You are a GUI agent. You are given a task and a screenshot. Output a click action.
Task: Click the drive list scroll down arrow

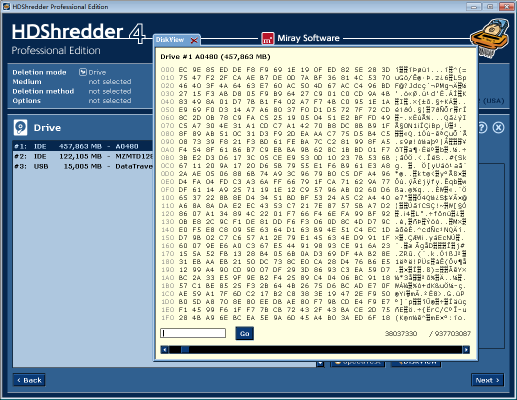320,363
